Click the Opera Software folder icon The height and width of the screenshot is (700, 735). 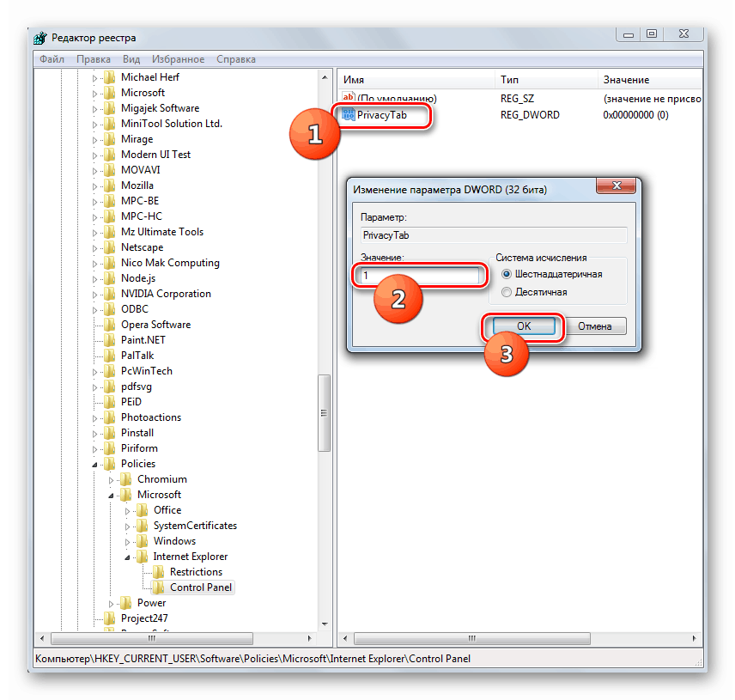pyautogui.click(x=110, y=325)
